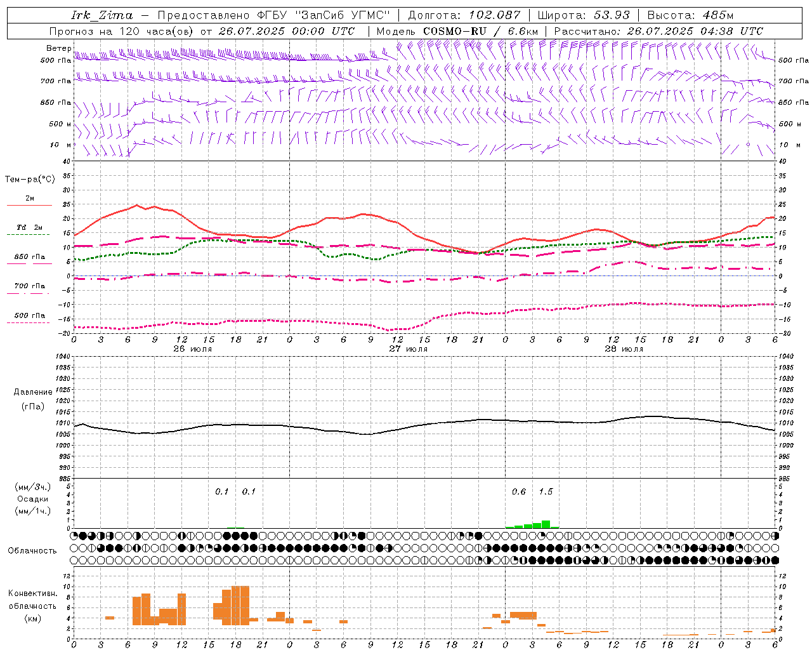Click the "500 гПа" temperature legend entry

[30, 315]
